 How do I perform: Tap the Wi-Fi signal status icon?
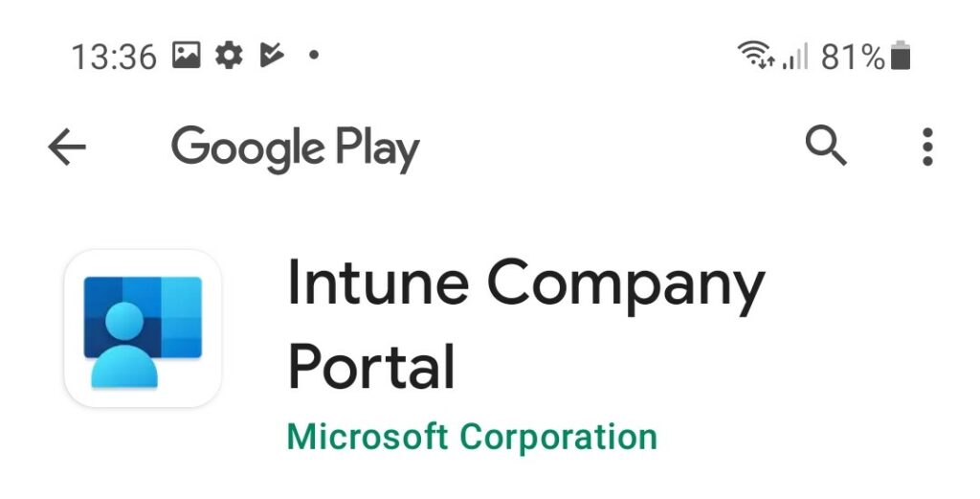point(756,55)
